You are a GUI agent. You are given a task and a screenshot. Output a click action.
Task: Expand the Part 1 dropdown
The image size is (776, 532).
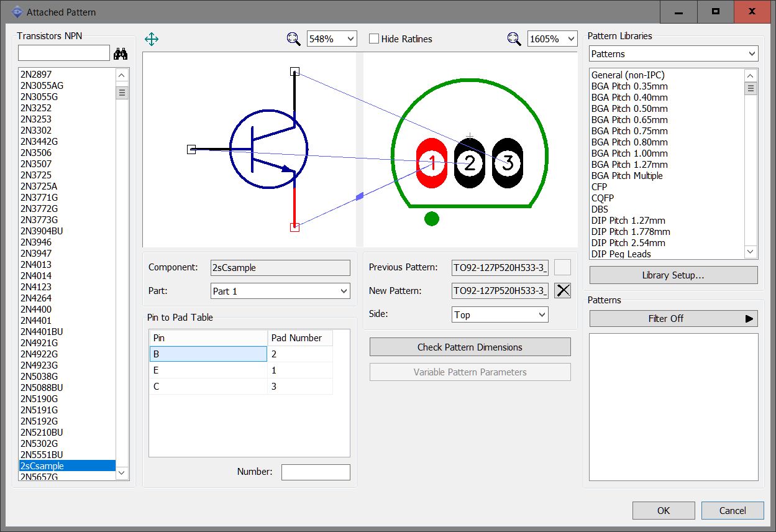coord(280,291)
